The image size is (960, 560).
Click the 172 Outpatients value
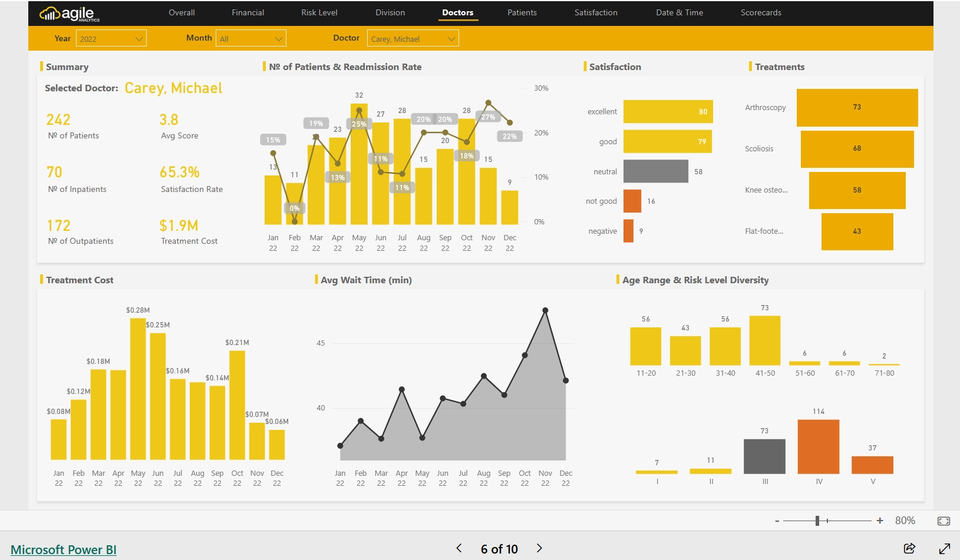(x=58, y=226)
